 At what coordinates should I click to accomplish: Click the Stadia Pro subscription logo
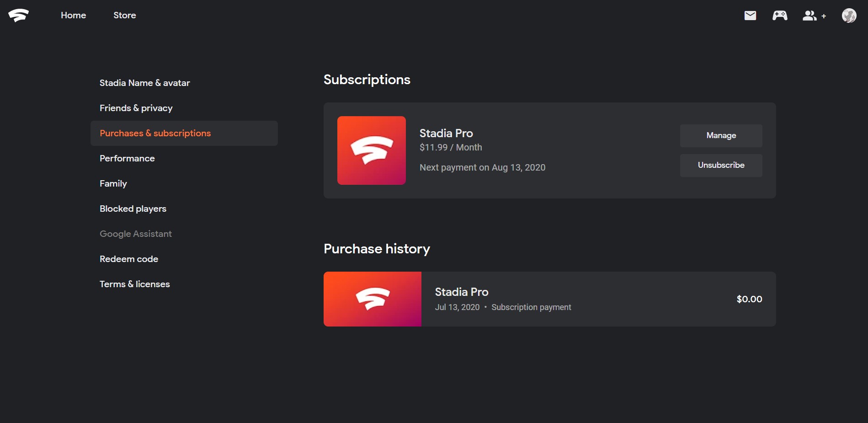371,150
